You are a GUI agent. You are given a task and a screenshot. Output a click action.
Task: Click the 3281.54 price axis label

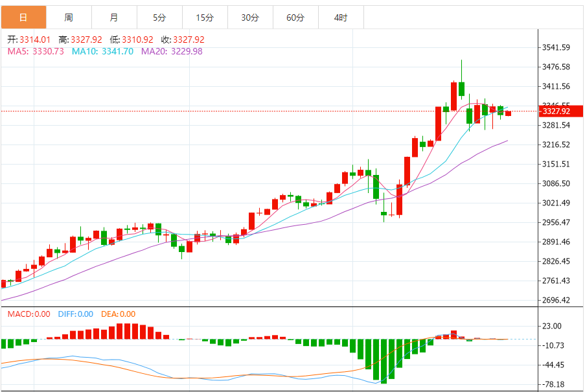(x=556, y=125)
